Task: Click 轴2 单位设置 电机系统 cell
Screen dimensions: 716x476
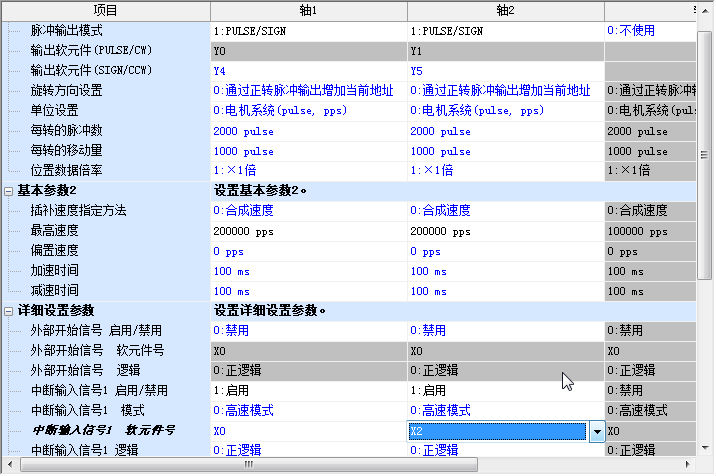Action: click(505, 110)
